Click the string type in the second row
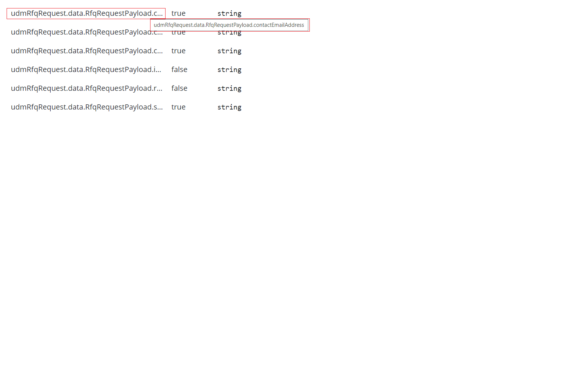588x380 pixels. click(x=229, y=32)
